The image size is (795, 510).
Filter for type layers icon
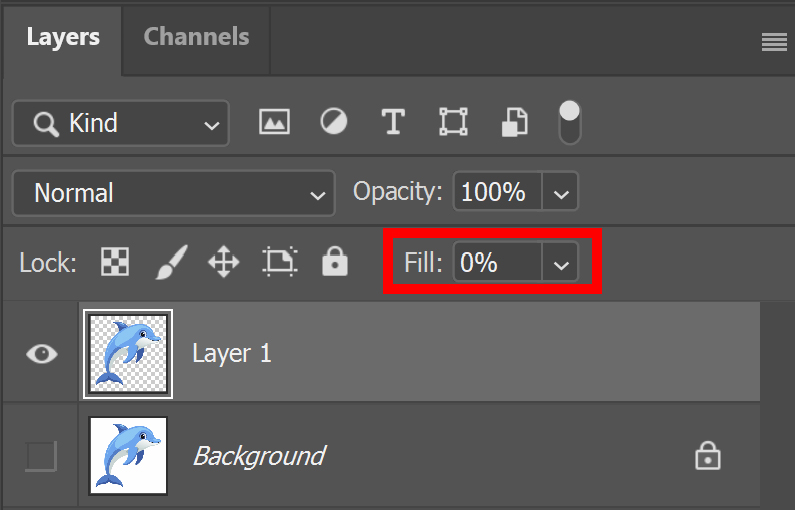coord(393,122)
